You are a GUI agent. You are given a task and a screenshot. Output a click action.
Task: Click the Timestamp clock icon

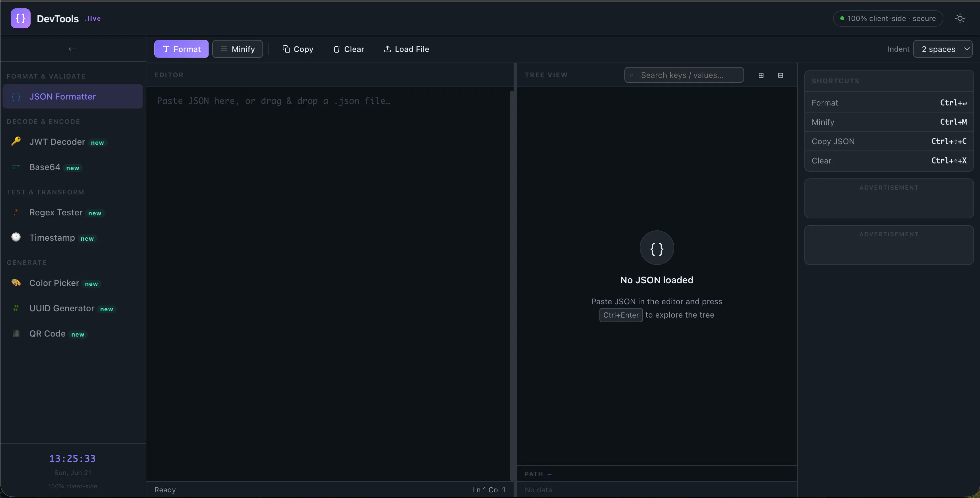[x=16, y=237]
